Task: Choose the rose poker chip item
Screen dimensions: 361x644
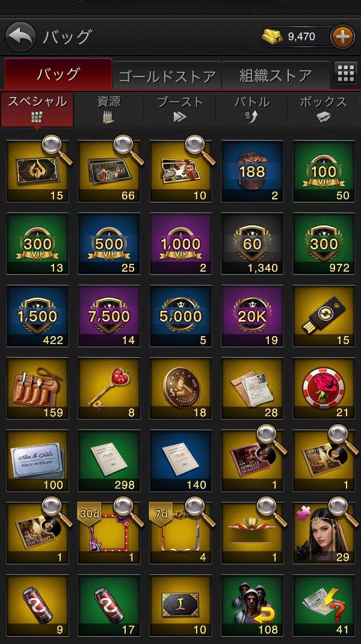Action: [x=324, y=389]
